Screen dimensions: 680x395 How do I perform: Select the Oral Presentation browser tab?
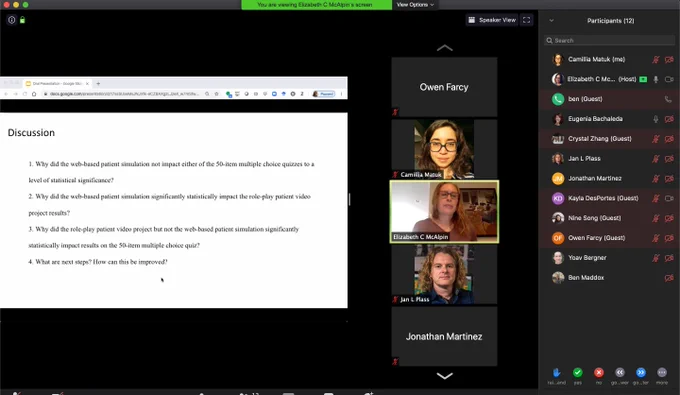click(56, 83)
